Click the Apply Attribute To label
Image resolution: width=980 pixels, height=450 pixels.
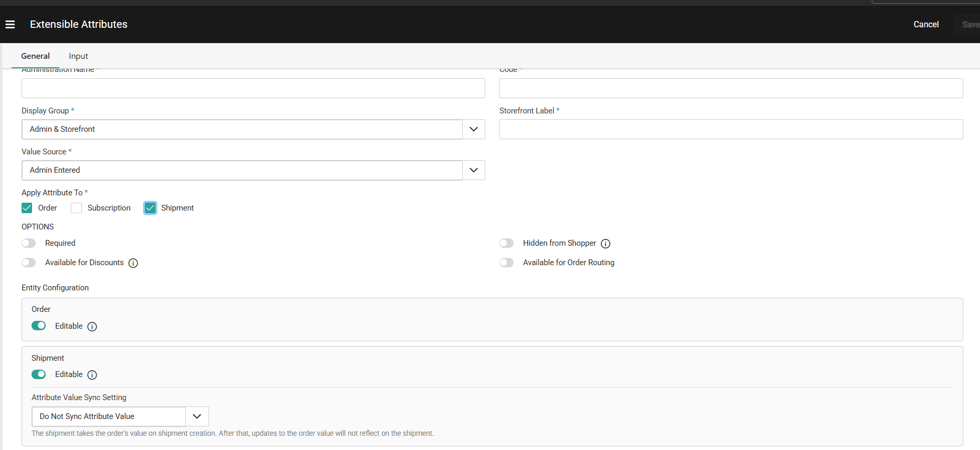(x=52, y=193)
